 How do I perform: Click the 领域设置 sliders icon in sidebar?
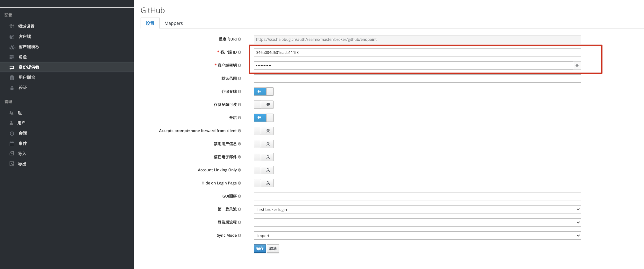(x=12, y=26)
